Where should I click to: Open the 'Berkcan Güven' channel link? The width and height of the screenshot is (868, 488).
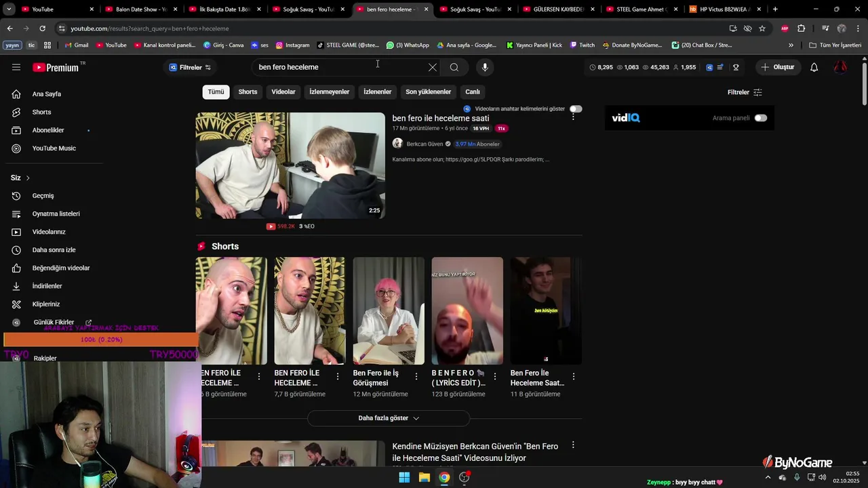425,144
